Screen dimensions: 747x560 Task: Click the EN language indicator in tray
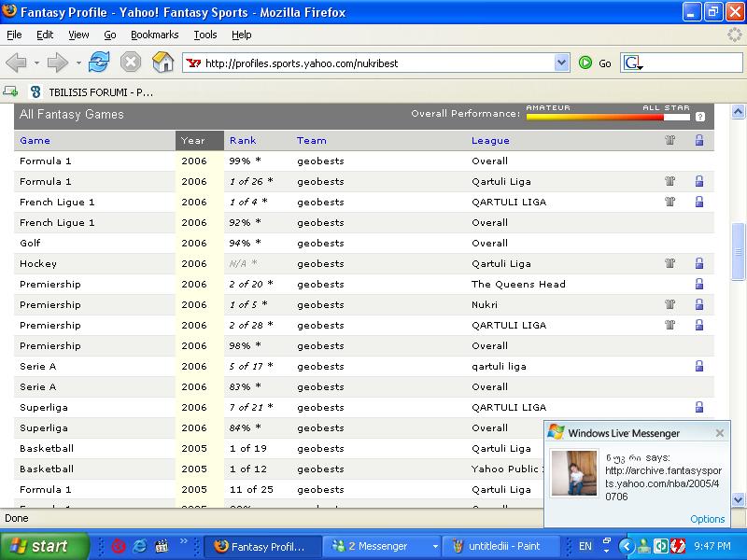pyautogui.click(x=585, y=546)
